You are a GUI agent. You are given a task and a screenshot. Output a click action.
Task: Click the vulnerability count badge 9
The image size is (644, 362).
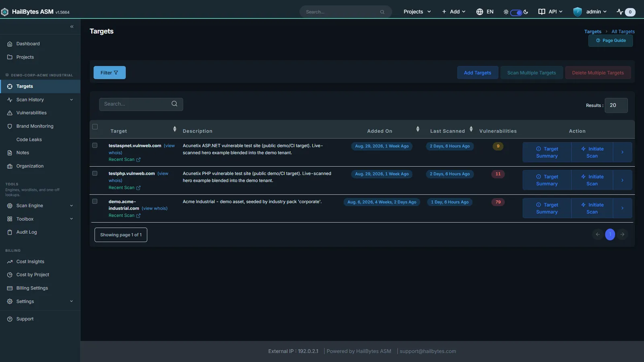click(x=498, y=146)
